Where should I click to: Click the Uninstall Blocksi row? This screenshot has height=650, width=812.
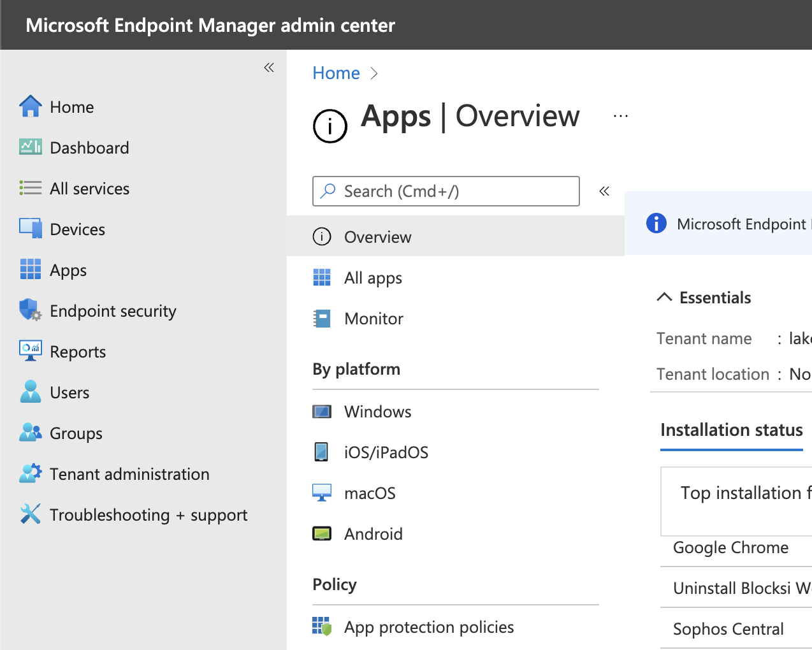point(736,588)
